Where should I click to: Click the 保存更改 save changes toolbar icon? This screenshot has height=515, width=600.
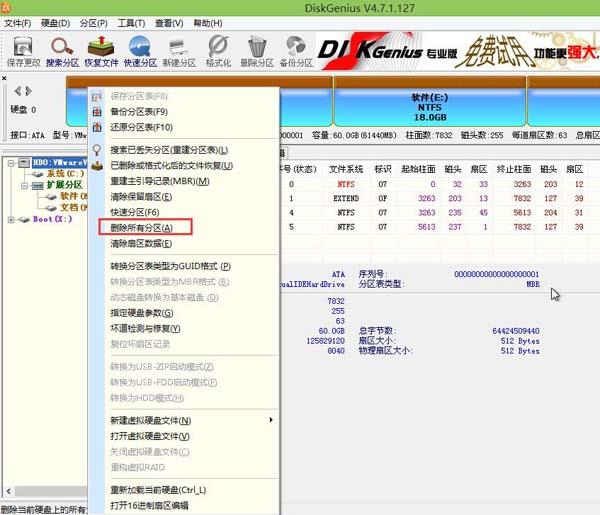point(23,51)
